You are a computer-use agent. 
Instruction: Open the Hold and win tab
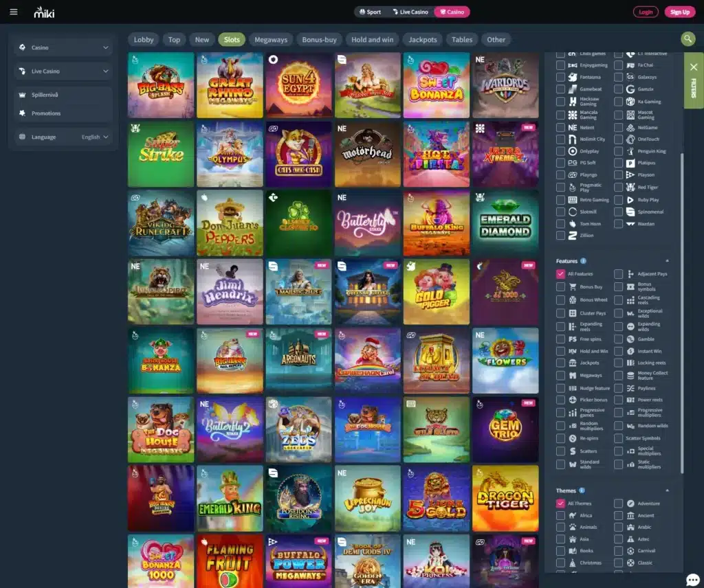pos(372,39)
